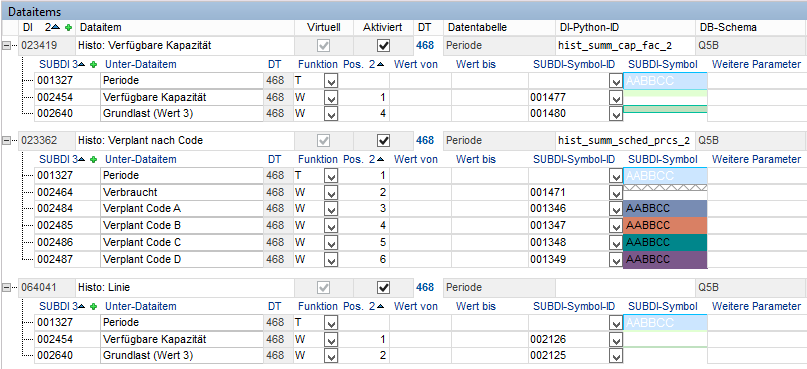The width and height of the screenshot is (807, 369).
Task: Collapse dataitem 023419 tree node
Action: [7, 45]
